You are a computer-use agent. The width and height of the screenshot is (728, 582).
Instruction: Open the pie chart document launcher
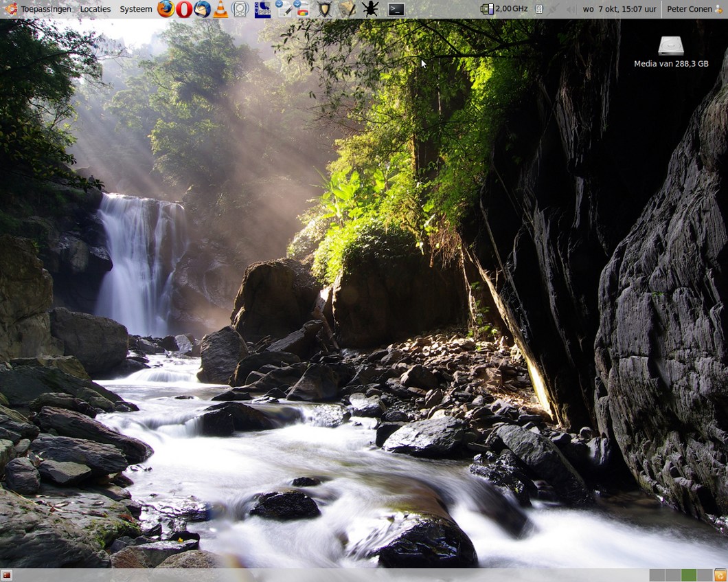302,9
